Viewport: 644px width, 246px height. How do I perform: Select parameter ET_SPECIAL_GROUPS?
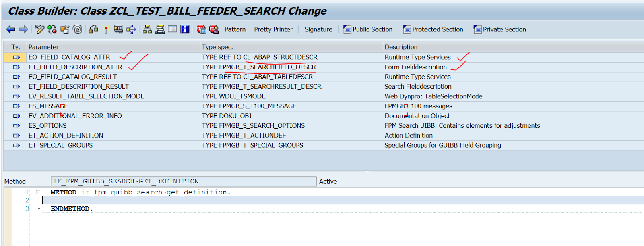pyautogui.click(x=60, y=145)
